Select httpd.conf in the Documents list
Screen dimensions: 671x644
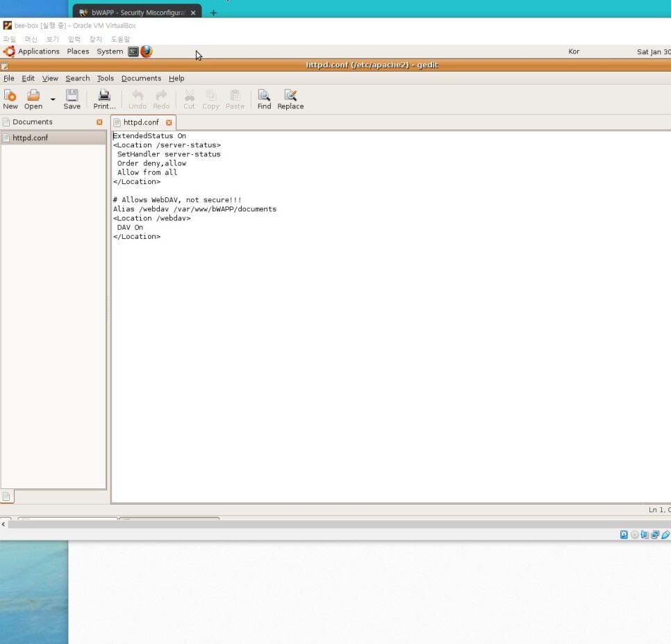point(53,138)
